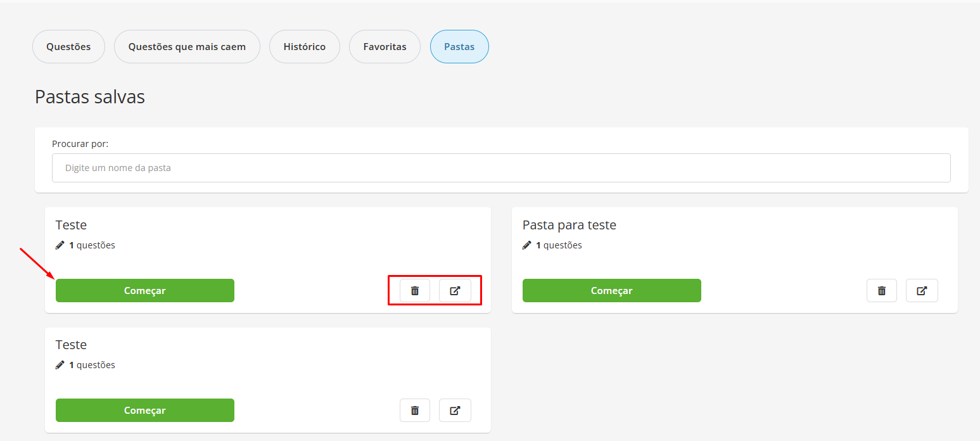Viewport: 980px width, 441px height.
Task: Select the Favoritas tab
Action: pos(385,47)
